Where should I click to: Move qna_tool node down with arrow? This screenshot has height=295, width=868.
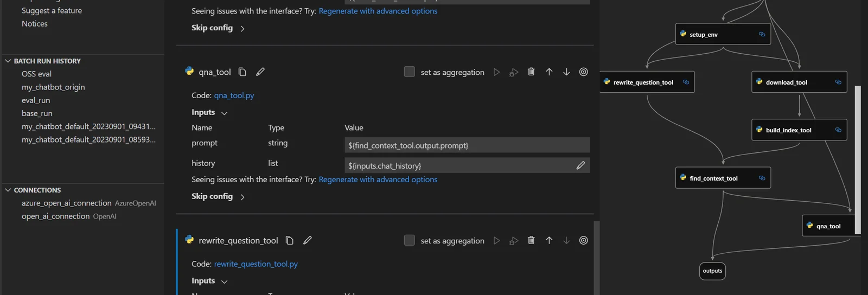click(x=566, y=72)
